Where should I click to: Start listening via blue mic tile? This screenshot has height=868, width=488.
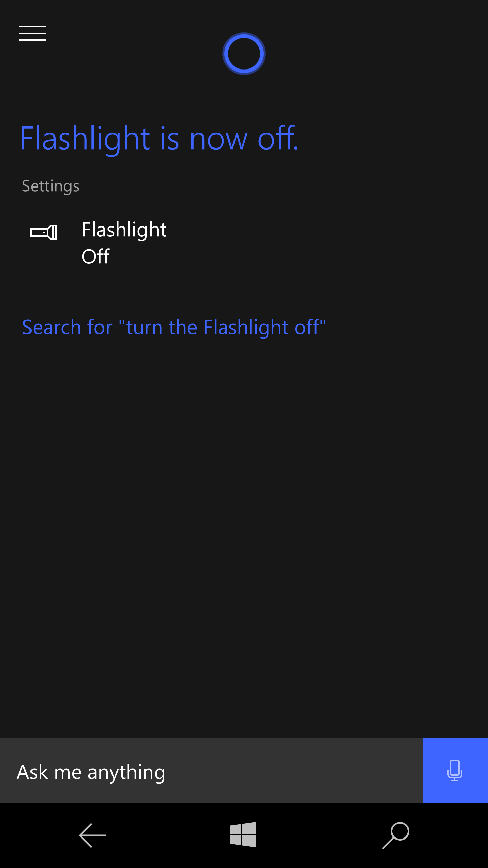click(x=455, y=770)
